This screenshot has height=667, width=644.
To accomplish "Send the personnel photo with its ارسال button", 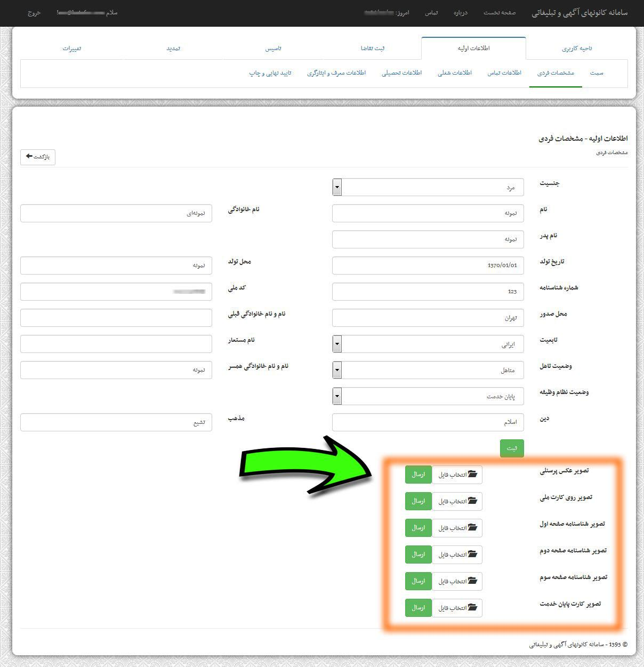I will click(418, 475).
